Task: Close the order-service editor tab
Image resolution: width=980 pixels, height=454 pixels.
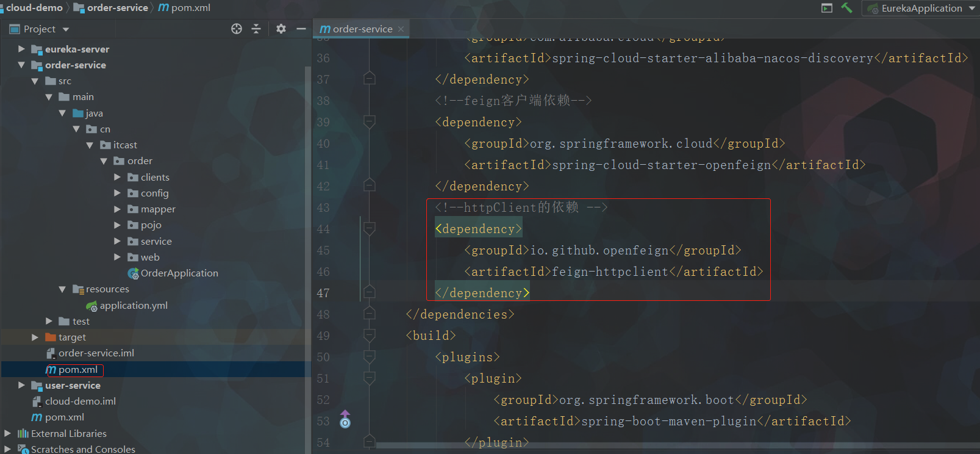Action: coord(401,29)
